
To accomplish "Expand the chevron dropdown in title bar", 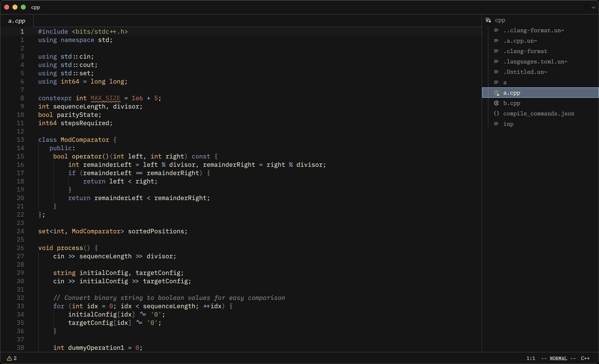I will point(593,7).
